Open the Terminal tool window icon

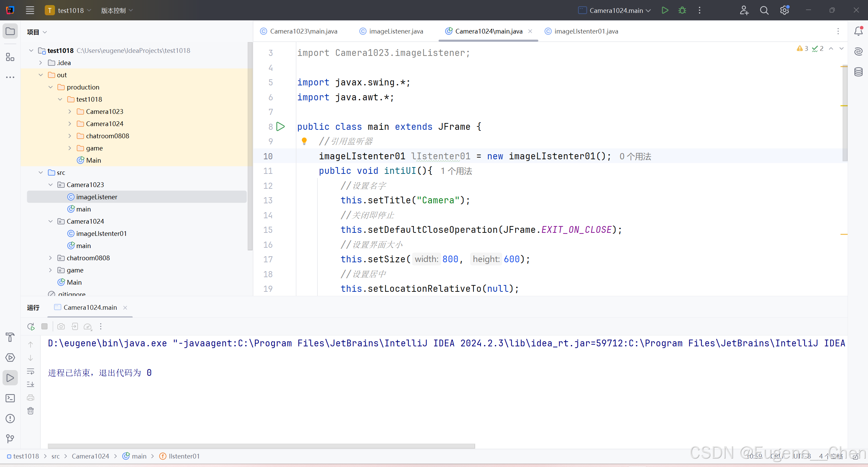pyautogui.click(x=10, y=398)
